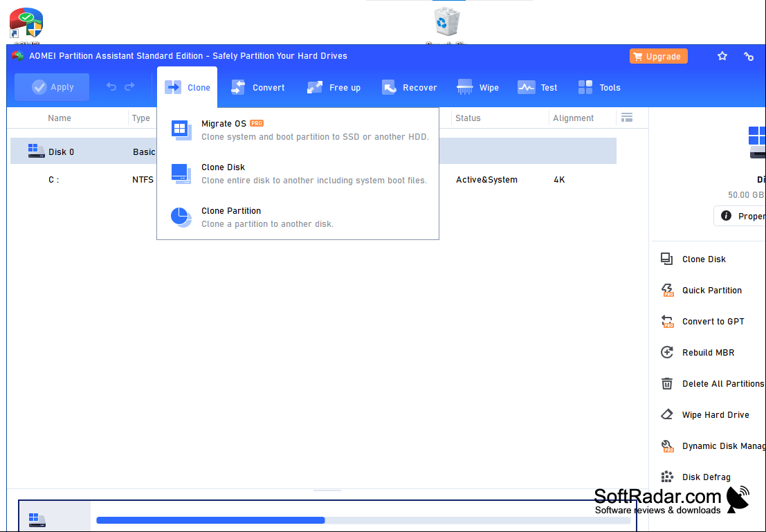Click the NTFS type cell
Image resolution: width=766 pixels, height=532 pixels.
click(143, 180)
